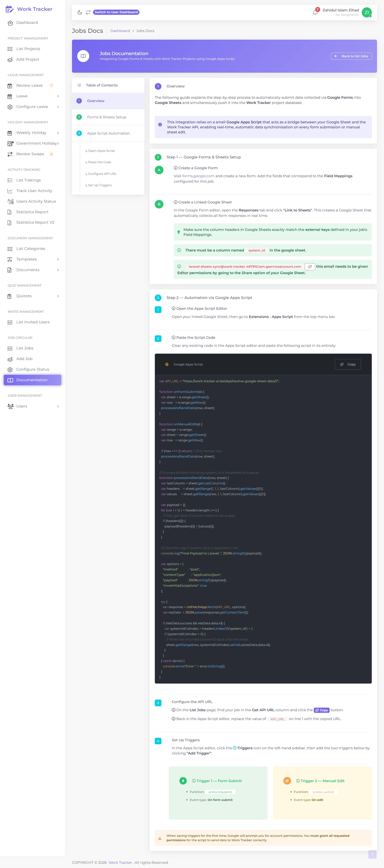Screen dimensions: 384x868
Task: Expand the Quizzes submenu
Action: (58, 296)
